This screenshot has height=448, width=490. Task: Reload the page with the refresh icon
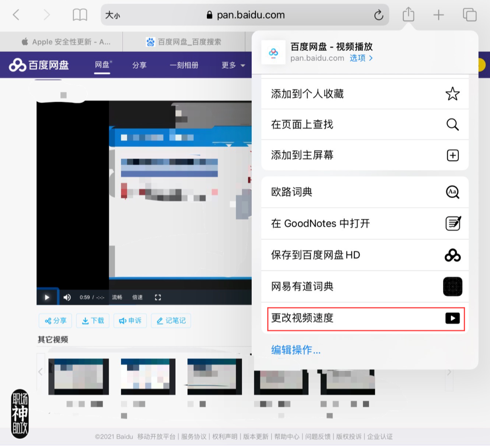click(378, 15)
